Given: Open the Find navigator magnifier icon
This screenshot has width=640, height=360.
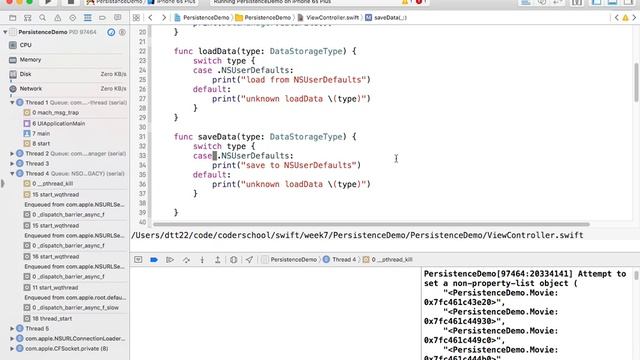Looking at the screenshot, I should tap(42, 18).
